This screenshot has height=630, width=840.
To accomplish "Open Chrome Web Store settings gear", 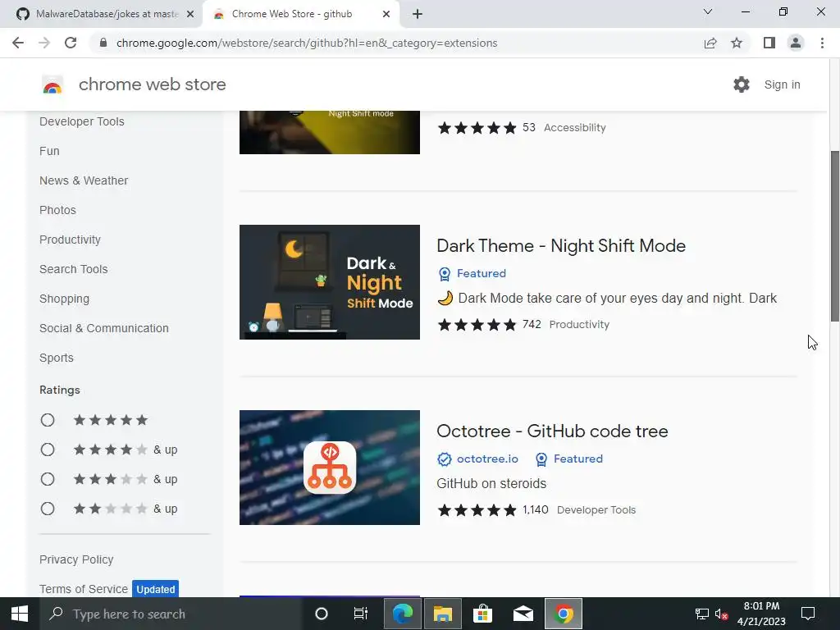I will [742, 84].
